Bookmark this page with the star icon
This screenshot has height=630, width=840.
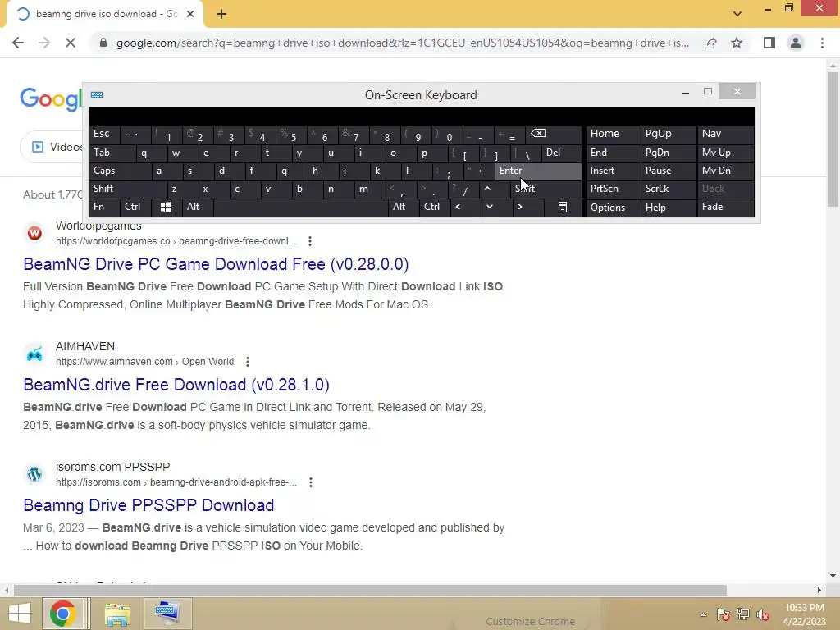(x=737, y=43)
